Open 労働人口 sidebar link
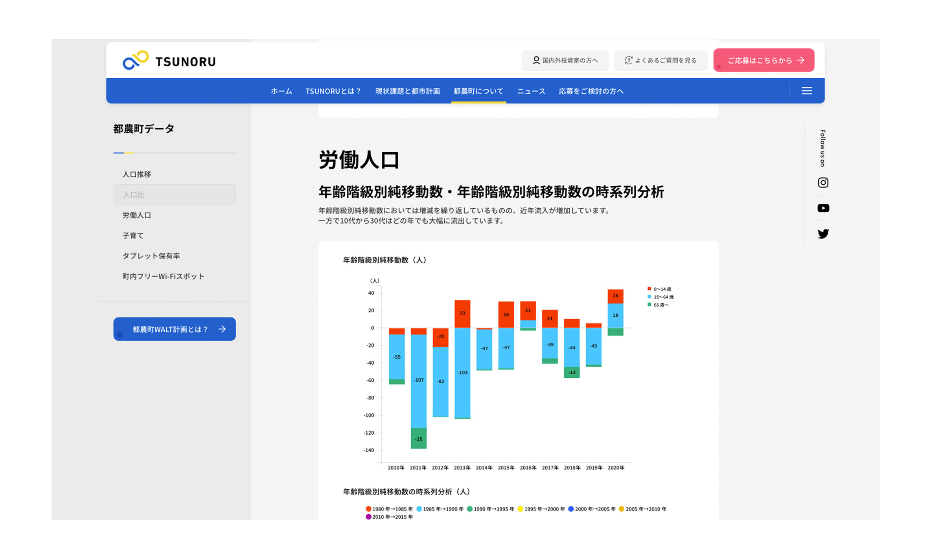Viewport: 931px width, 560px height. pos(137,215)
